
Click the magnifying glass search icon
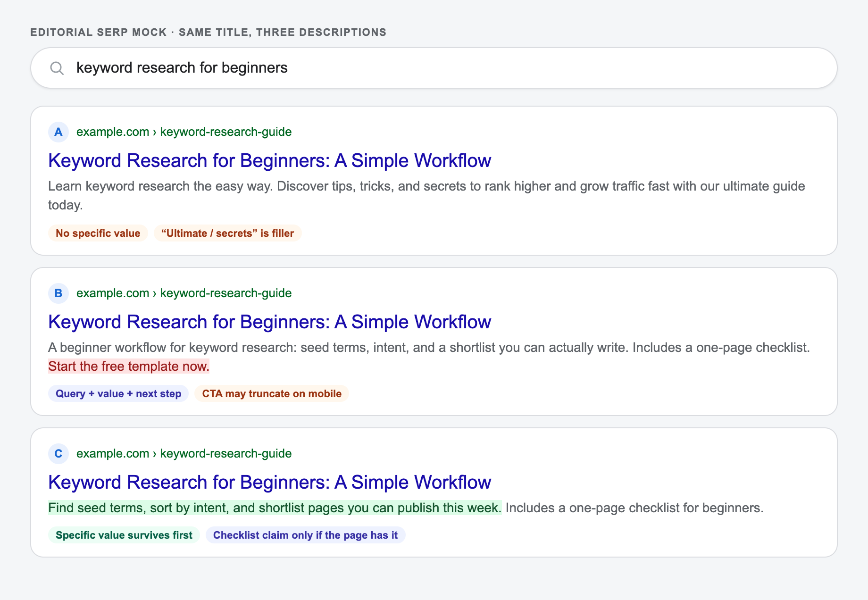[x=57, y=68]
